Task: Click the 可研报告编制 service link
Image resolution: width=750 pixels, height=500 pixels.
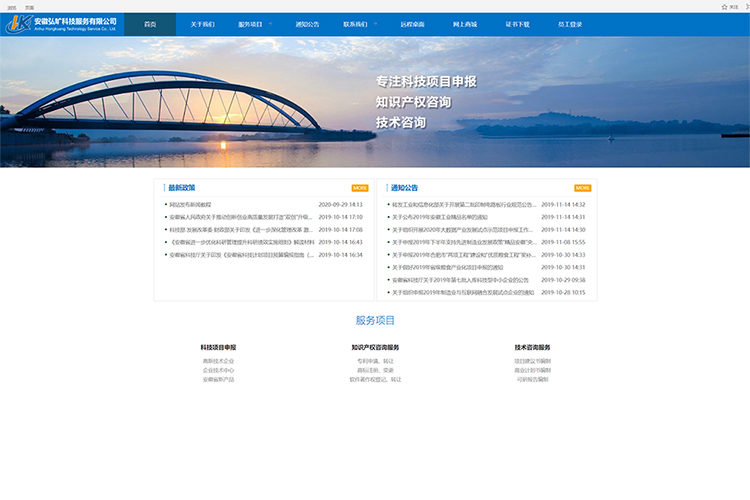Action: tap(532, 379)
